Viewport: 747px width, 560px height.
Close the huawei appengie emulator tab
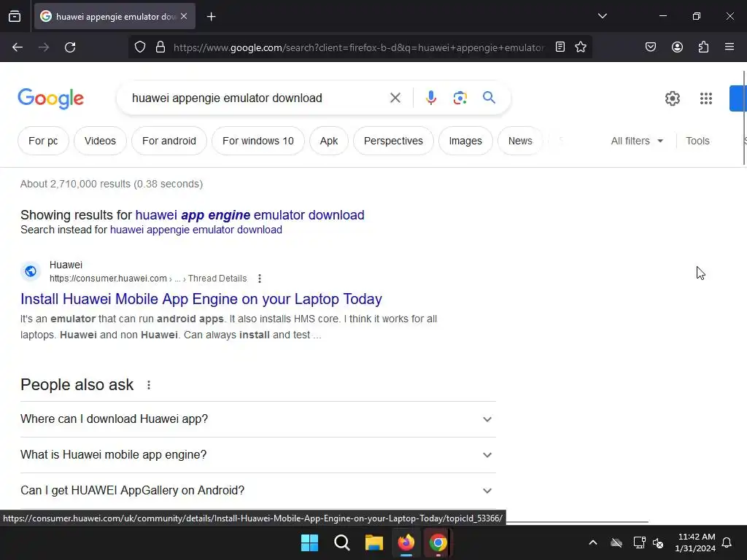click(184, 16)
